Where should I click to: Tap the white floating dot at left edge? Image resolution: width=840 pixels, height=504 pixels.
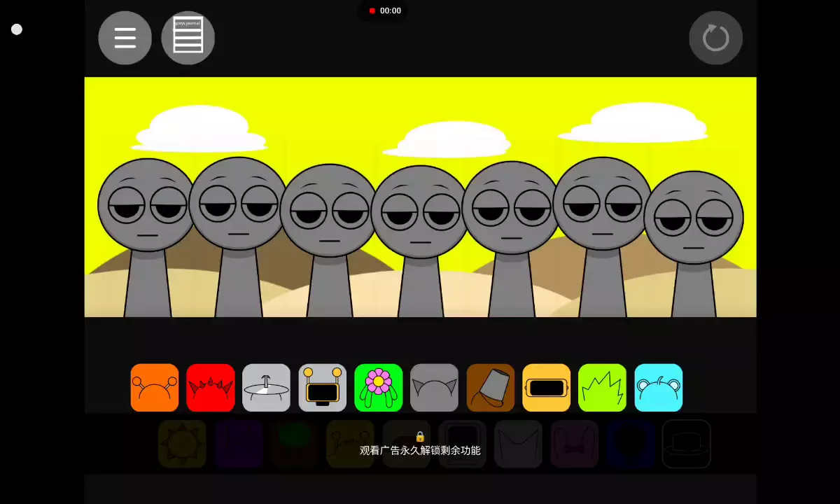17,29
